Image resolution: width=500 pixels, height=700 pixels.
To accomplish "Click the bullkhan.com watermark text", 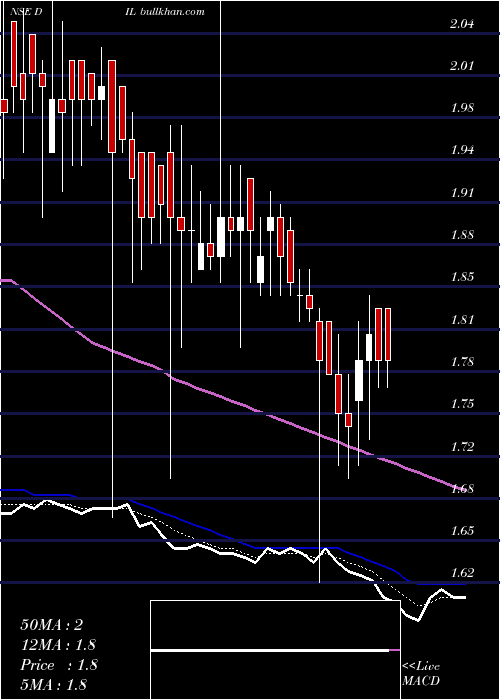I will [172, 12].
